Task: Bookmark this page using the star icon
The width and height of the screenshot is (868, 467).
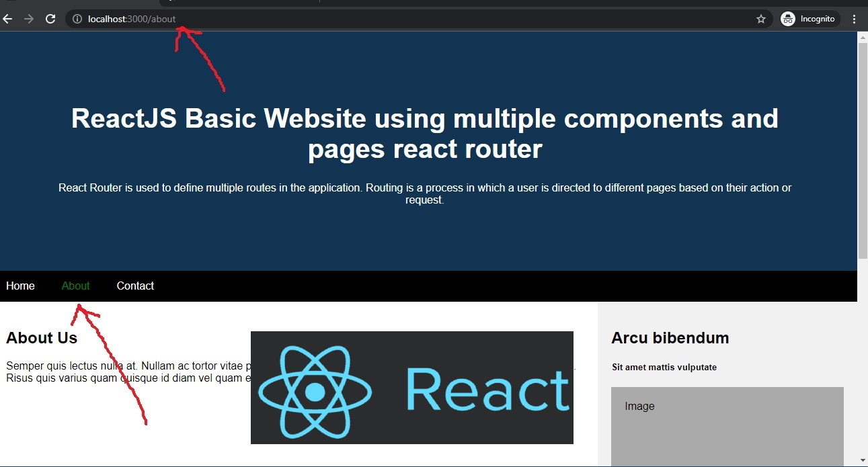Action: coord(762,19)
